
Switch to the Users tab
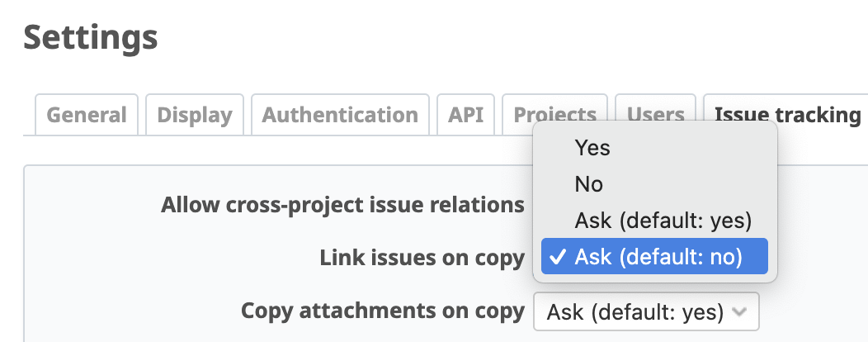[655, 115]
